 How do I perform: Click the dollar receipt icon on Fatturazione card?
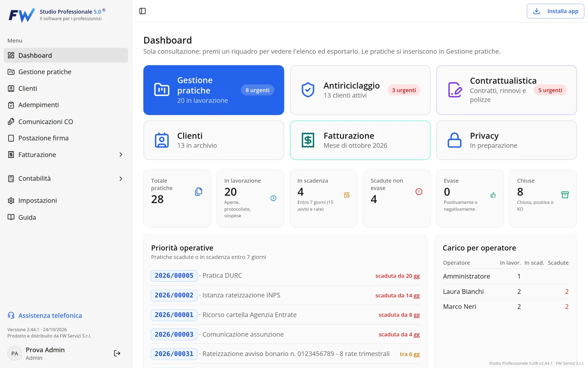click(x=308, y=140)
